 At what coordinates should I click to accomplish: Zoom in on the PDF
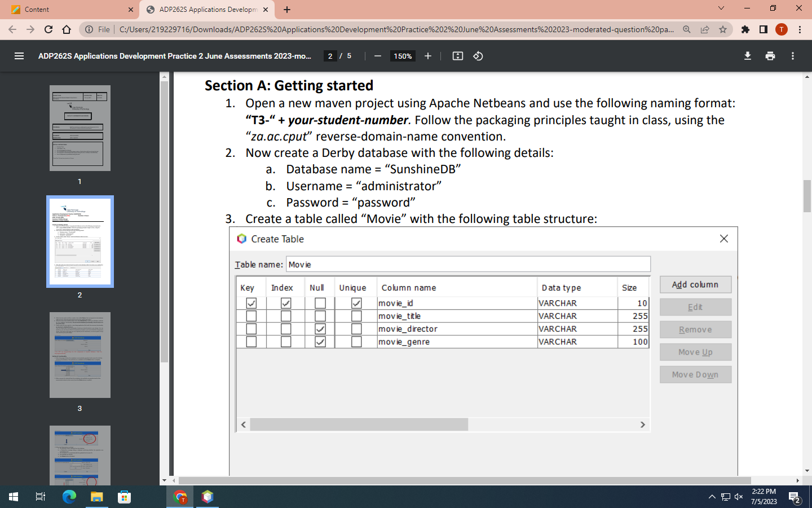coord(427,56)
